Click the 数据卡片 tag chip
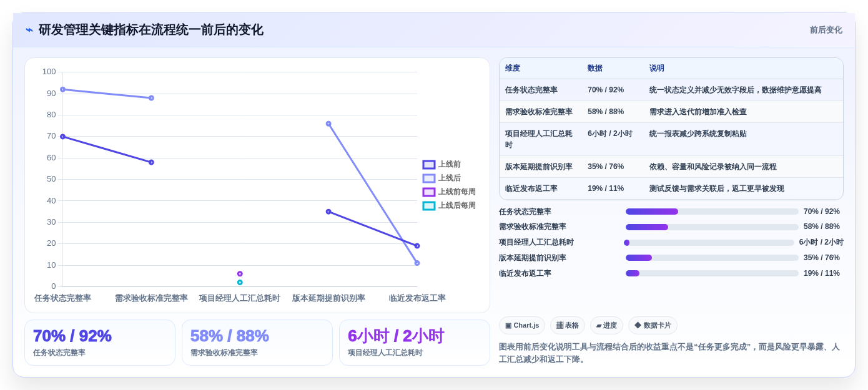The height and width of the screenshot is (390, 868). tap(653, 326)
